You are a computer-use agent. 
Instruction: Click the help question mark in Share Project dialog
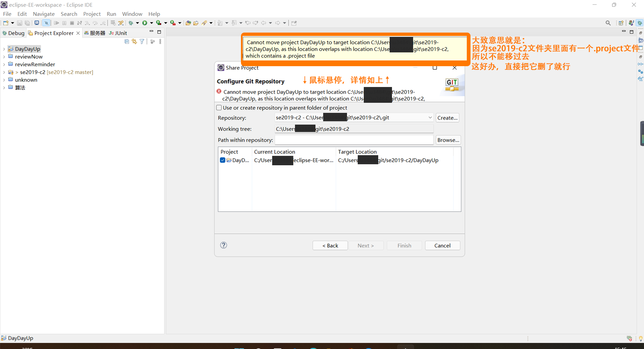coord(224,245)
